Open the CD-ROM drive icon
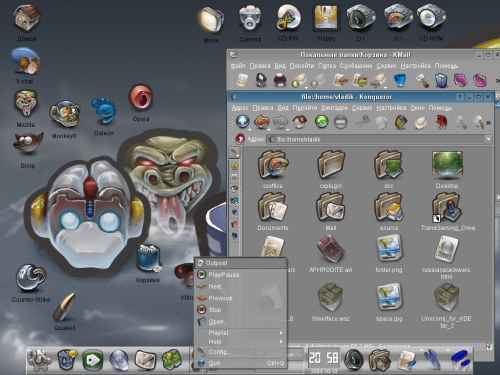 (x=431, y=18)
